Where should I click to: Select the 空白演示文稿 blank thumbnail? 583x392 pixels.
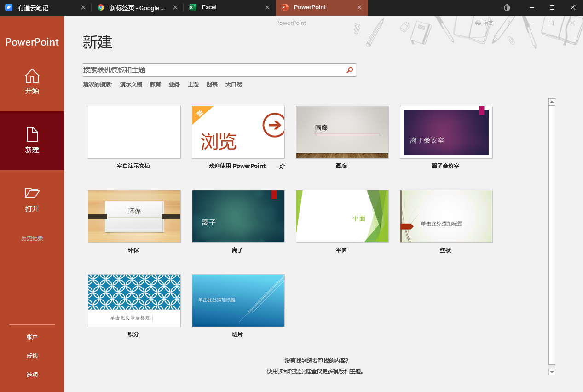click(x=134, y=133)
